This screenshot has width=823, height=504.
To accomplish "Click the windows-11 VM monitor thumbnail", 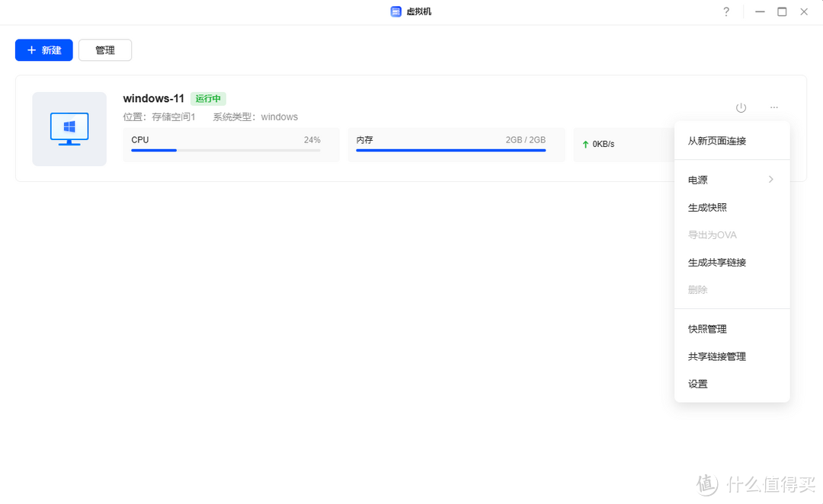I will [69, 129].
